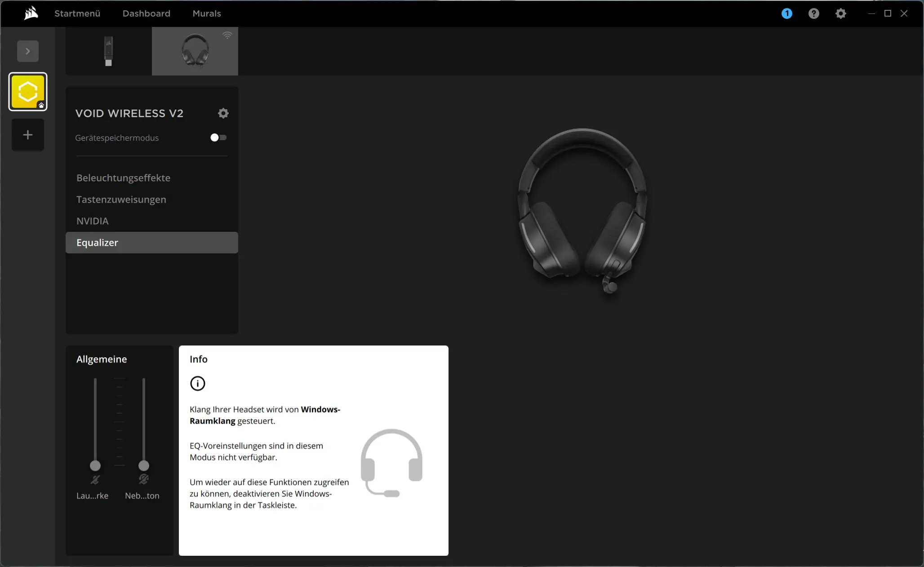This screenshot has height=567, width=924.
Task: Toggle Gerätespeichermodus switch
Action: [x=218, y=137]
